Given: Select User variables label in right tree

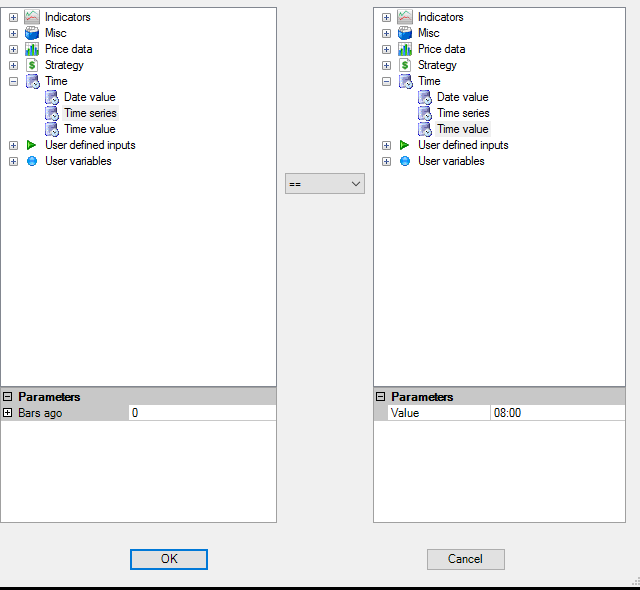Looking at the screenshot, I should (x=451, y=161).
